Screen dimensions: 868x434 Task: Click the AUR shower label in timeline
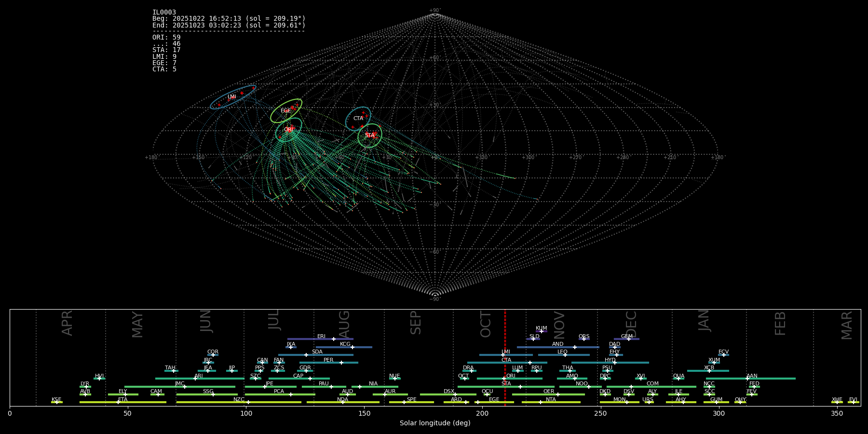click(390, 392)
